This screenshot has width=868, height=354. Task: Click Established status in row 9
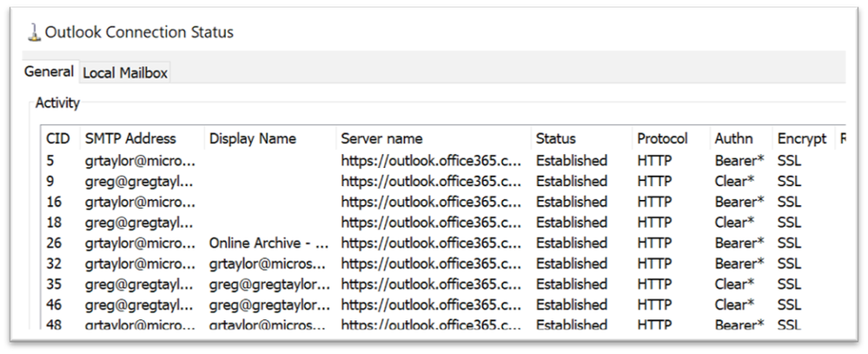tap(572, 181)
